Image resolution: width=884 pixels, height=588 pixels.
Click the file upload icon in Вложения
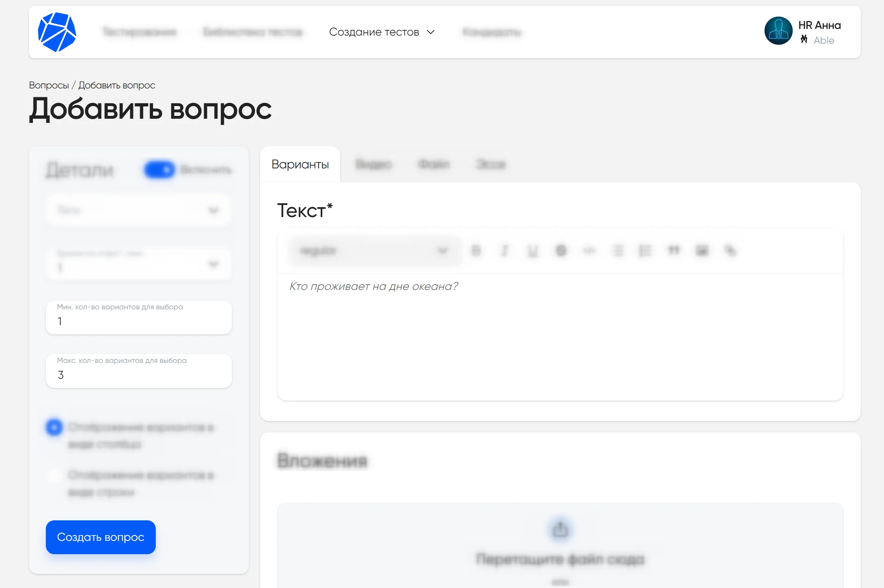[x=560, y=529]
